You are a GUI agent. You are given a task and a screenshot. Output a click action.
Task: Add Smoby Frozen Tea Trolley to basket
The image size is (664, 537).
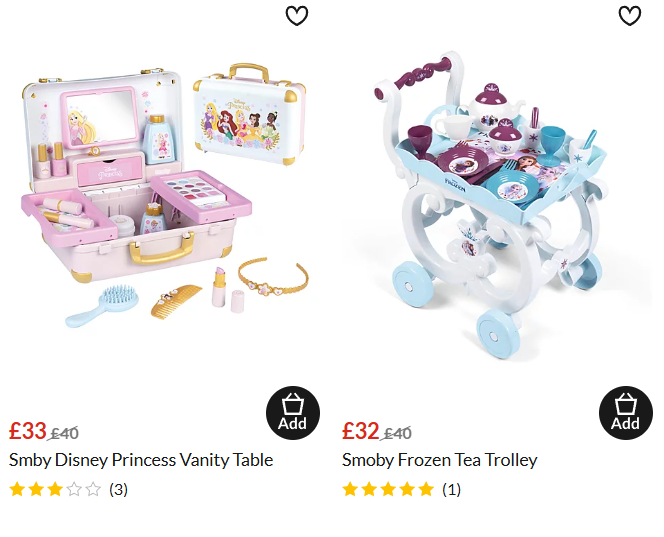click(x=625, y=412)
